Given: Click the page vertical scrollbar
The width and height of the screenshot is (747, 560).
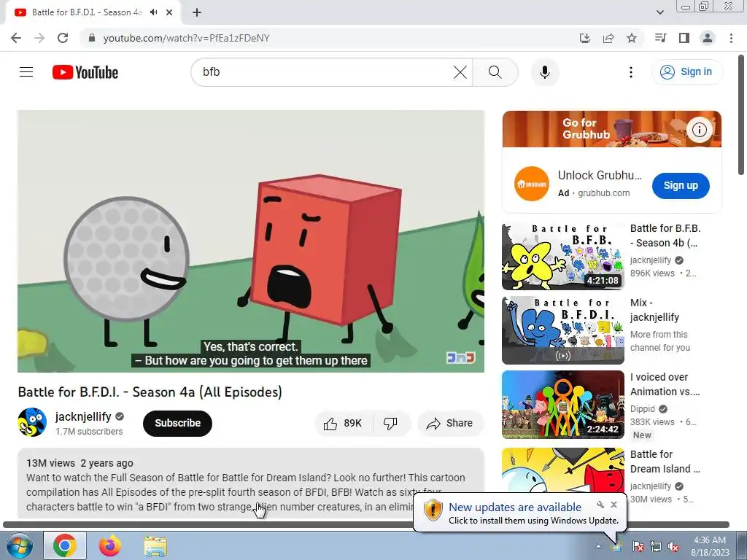Looking at the screenshot, I should click(741, 114).
